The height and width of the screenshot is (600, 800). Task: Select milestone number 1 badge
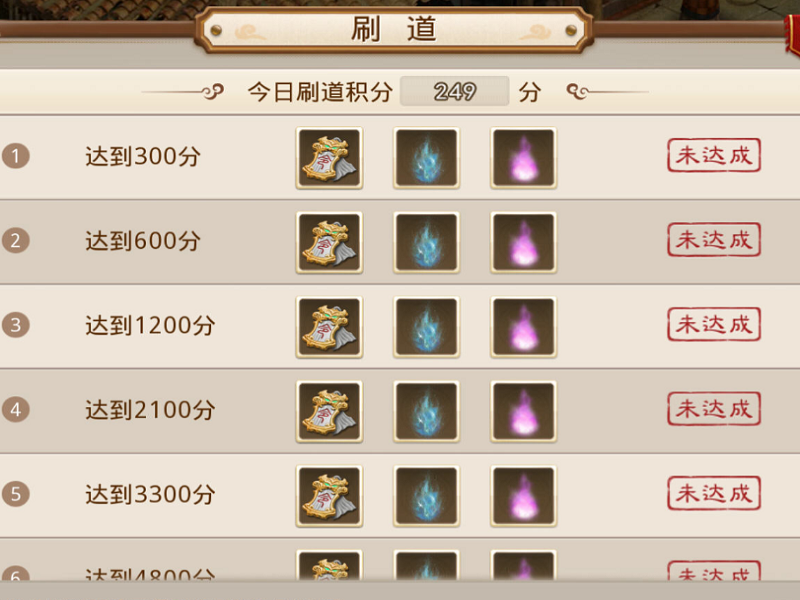coord(15,156)
